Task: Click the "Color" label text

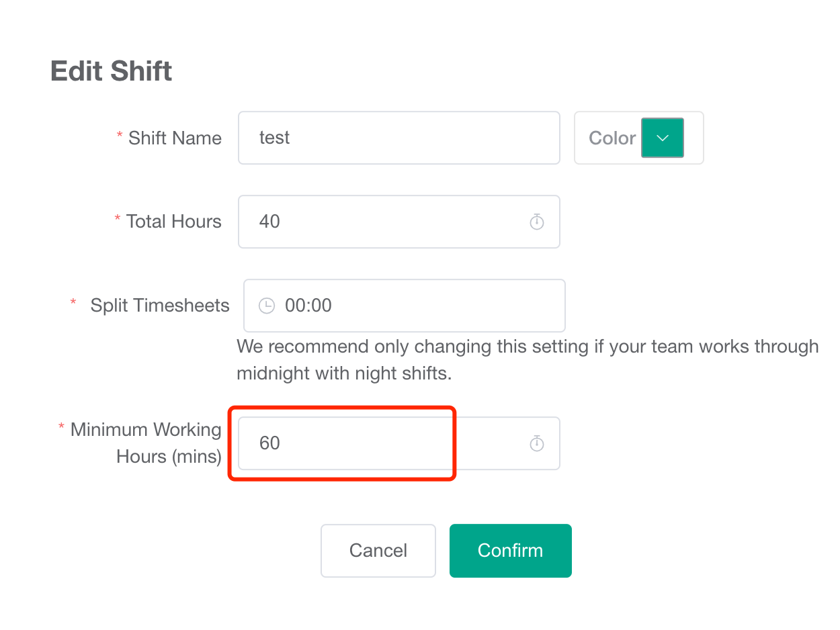Action: (x=612, y=138)
